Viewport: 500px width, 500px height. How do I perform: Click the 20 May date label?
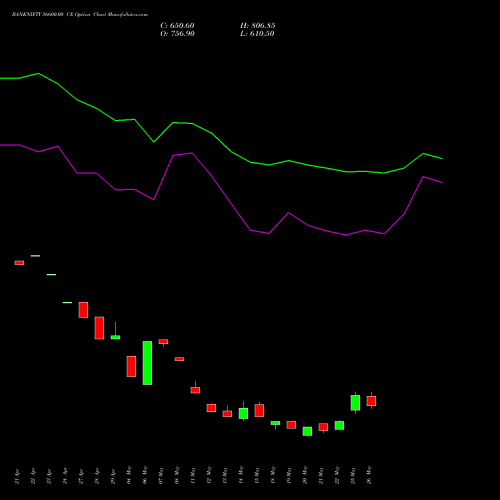(305, 475)
